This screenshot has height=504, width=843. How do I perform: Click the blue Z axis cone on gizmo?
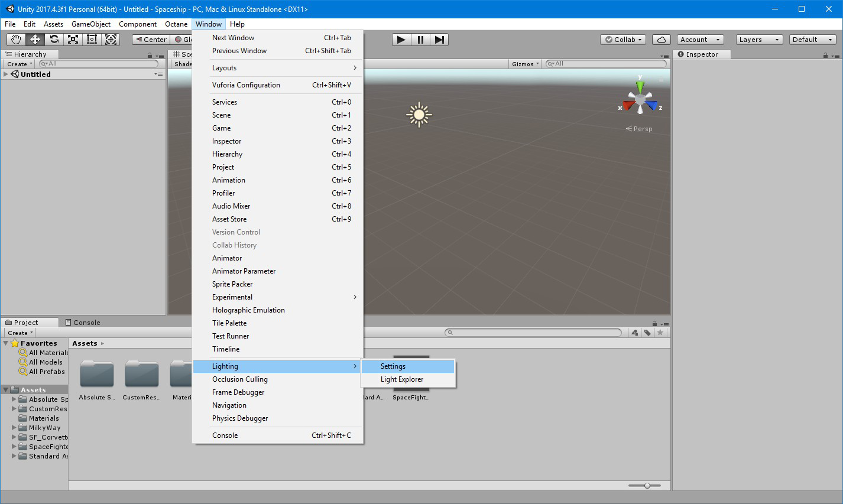coord(652,106)
